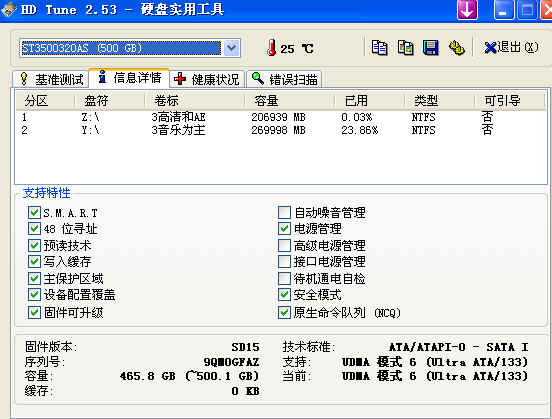Click the 206939 MB capacity value
Image resolution: width=552 pixels, height=419 pixels.
coord(278,117)
